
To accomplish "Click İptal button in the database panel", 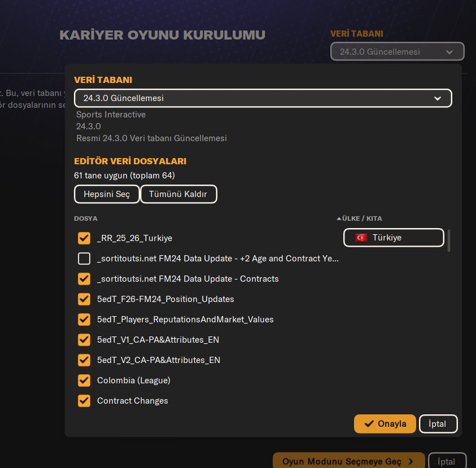I will (x=438, y=424).
